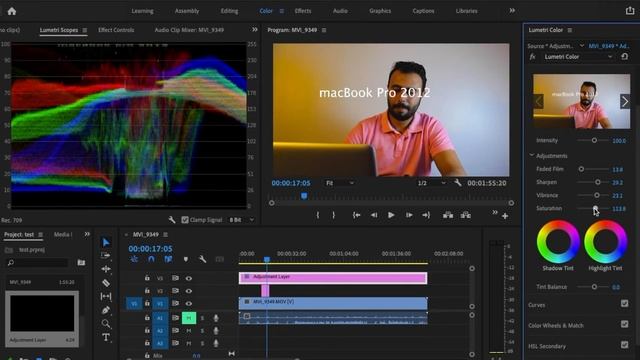Open the 8 Bit depth dropdown
This screenshot has width=640, height=360.
tap(242, 220)
